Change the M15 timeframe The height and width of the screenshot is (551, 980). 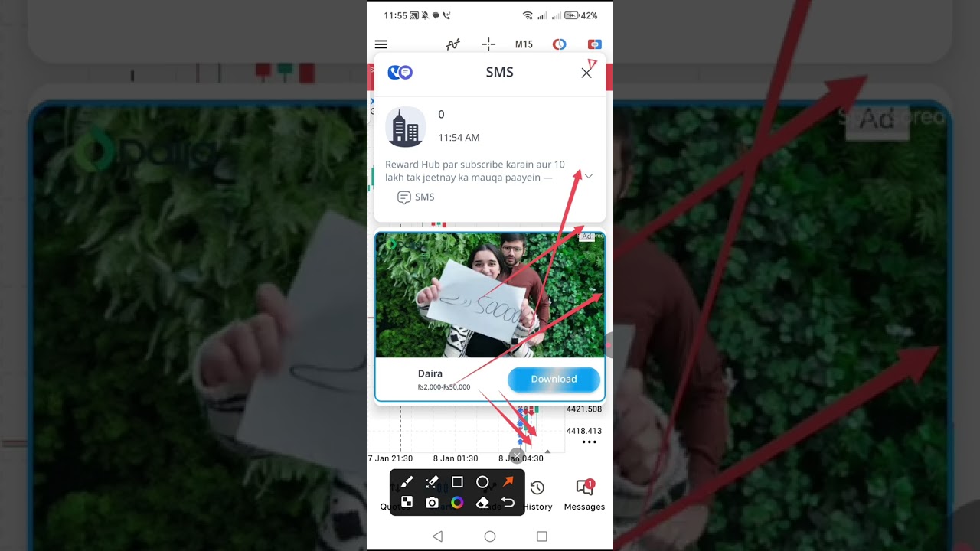coord(524,44)
